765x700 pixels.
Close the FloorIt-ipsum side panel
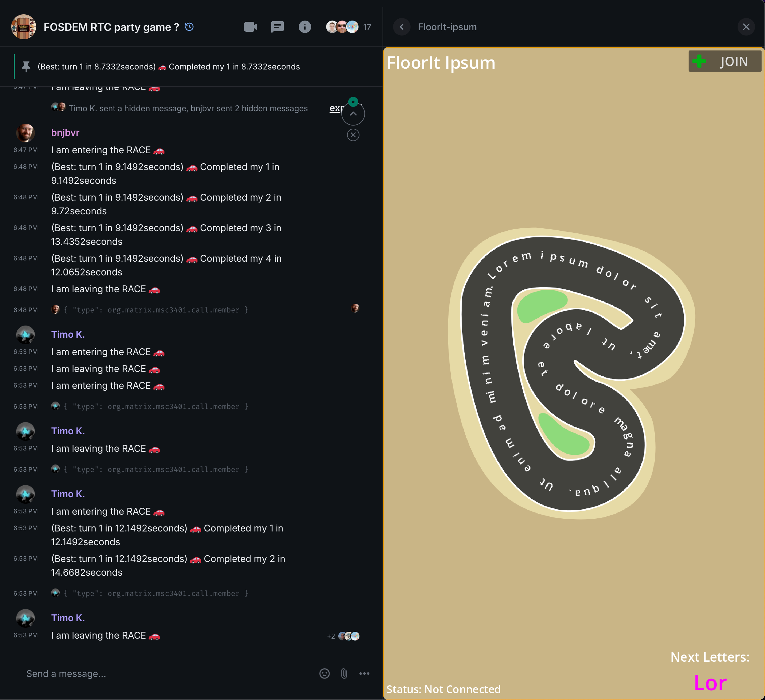(746, 27)
